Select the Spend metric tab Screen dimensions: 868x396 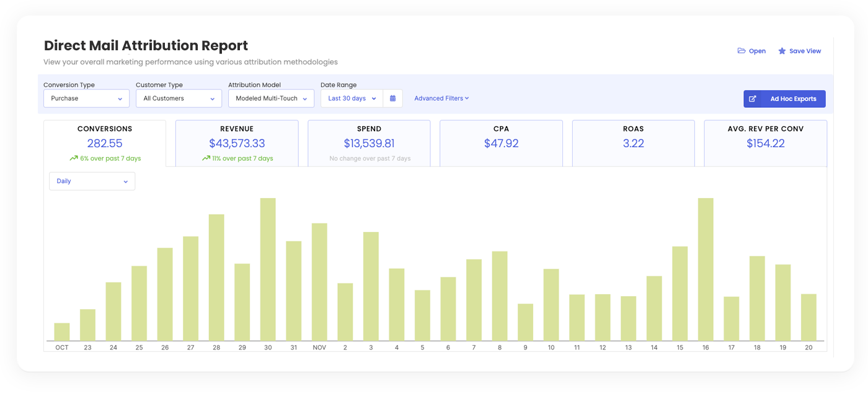[x=369, y=143]
